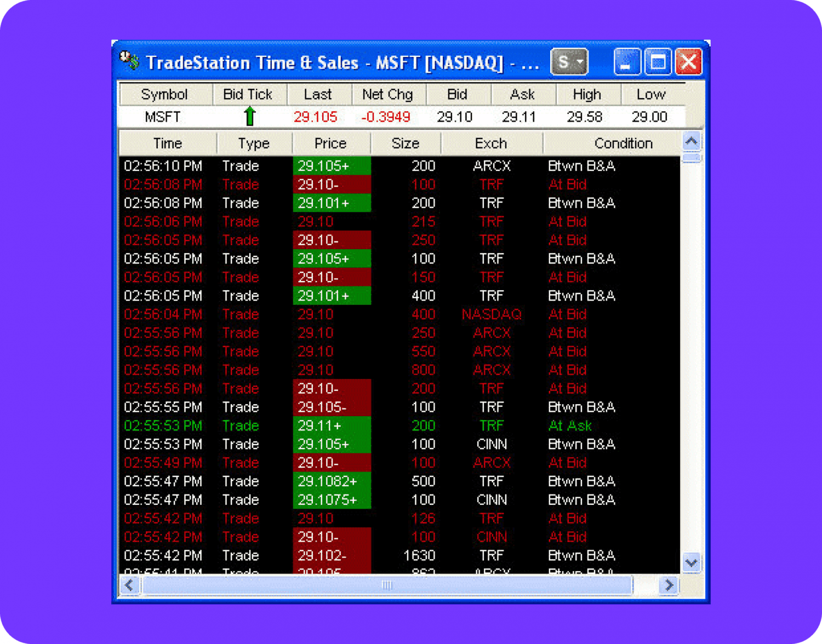Viewport: 822px width, 644px height.
Task: Maximize the Time & Sales window
Action: 658,61
